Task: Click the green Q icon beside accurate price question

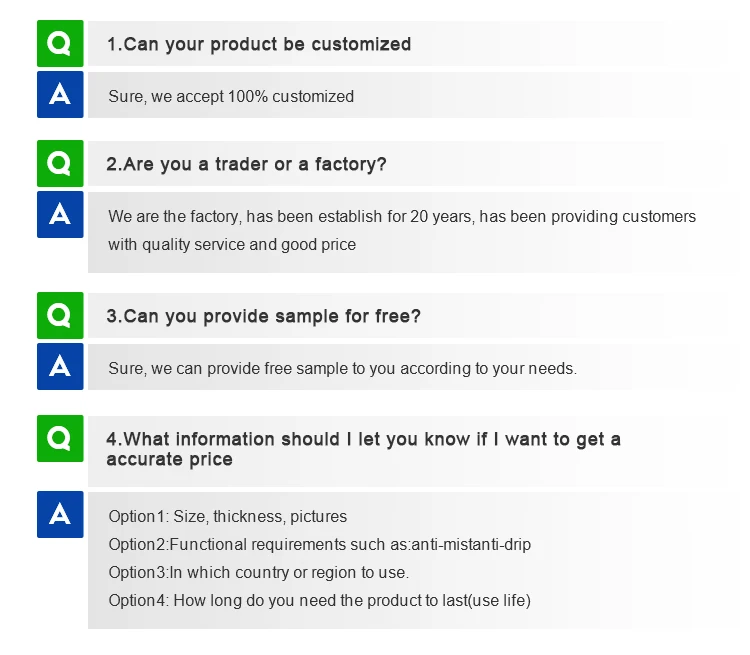Action: click(x=60, y=438)
